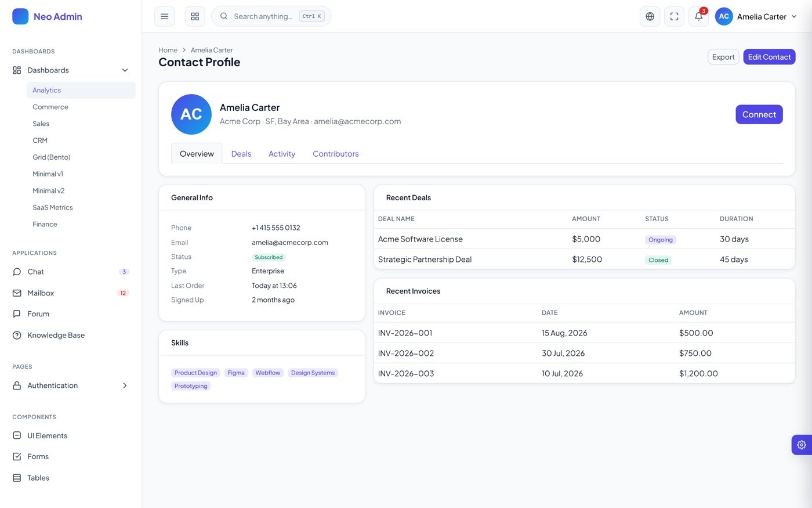The image size is (812, 508).
Task: Go to Home breadcrumb link
Action: [168, 50]
